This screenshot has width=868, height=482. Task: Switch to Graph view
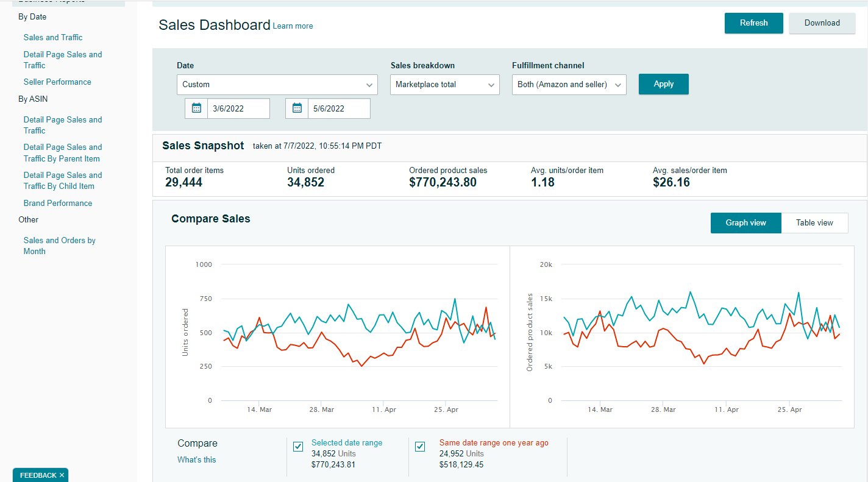745,223
